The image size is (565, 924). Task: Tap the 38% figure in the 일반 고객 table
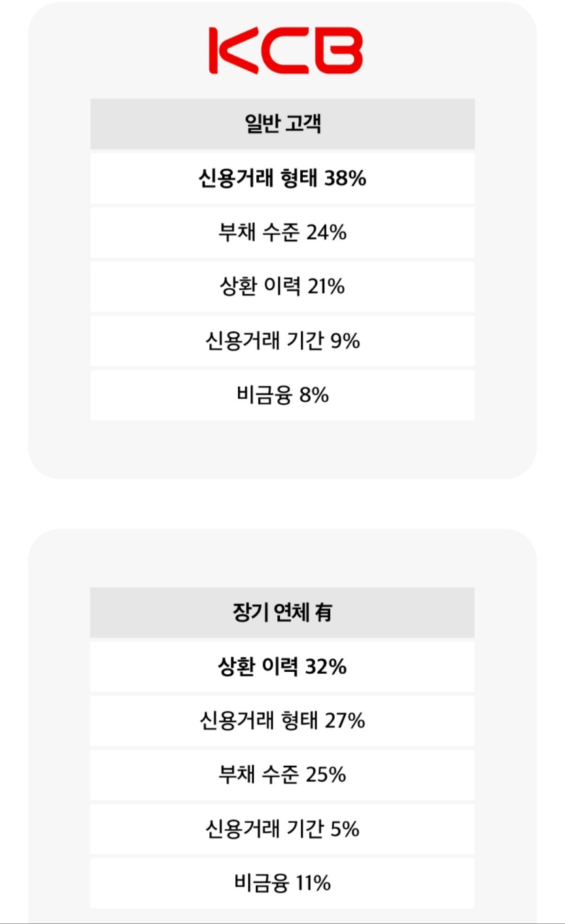(x=345, y=178)
